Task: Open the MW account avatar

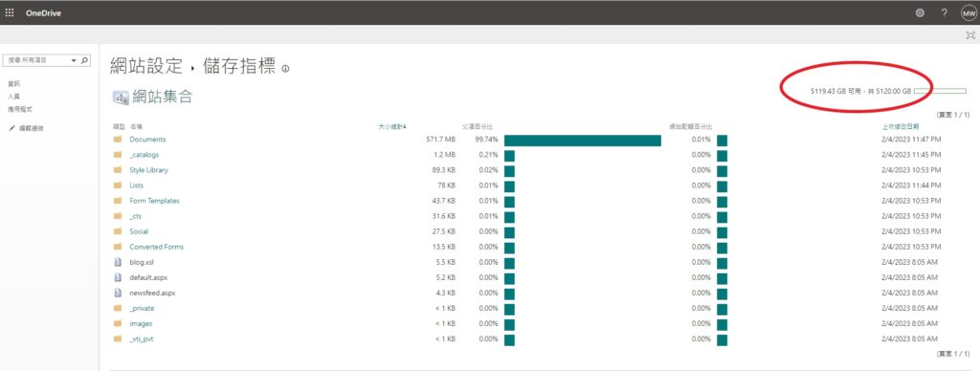Action: pos(969,12)
